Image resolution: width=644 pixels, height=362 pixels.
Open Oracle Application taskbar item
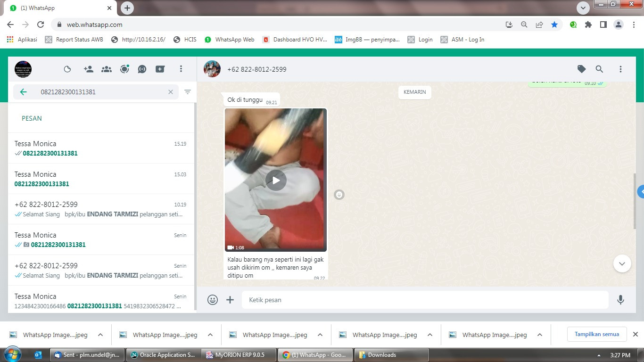[163, 355]
